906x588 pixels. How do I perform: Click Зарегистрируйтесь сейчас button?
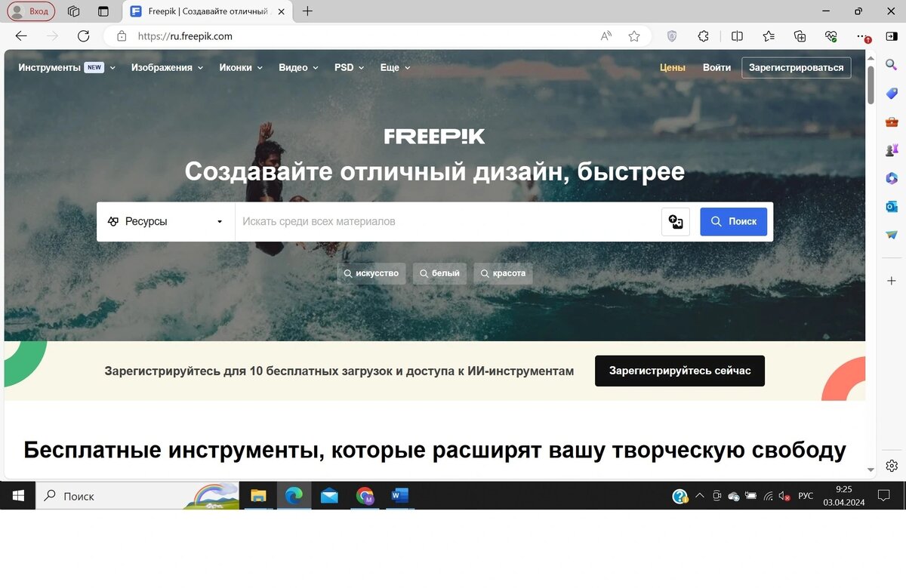(x=679, y=371)
